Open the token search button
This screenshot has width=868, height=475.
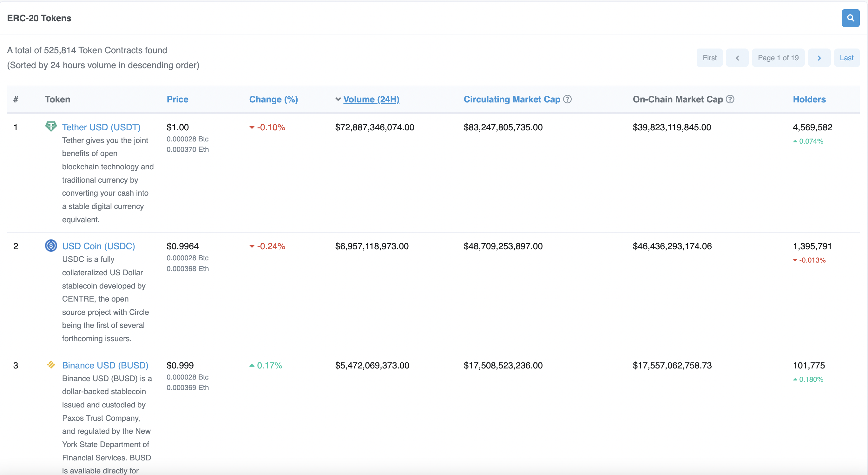[850, 18]
